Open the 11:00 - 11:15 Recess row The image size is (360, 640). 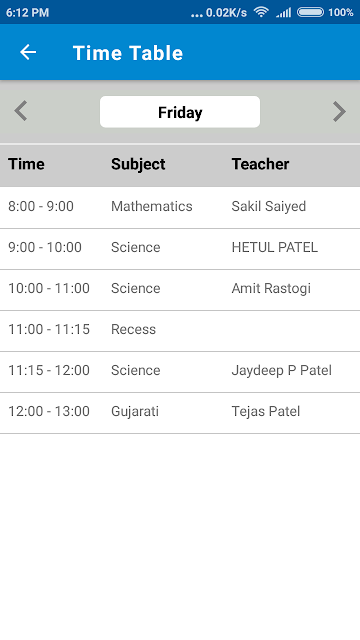click(x=180, y=331)
